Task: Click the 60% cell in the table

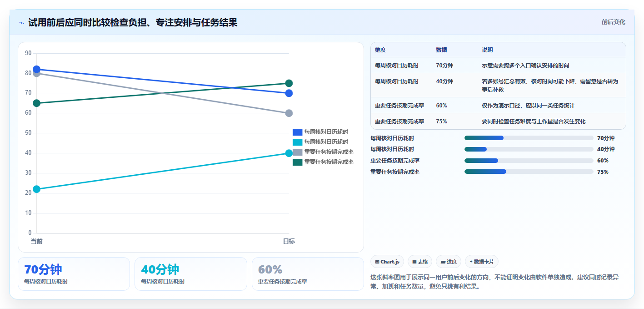Action: [x=441, y=106]
